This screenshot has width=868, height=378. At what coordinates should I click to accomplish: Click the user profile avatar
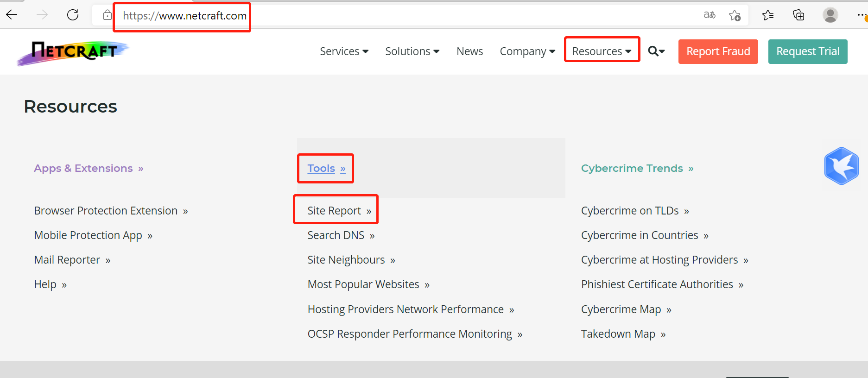click(830, 15)
